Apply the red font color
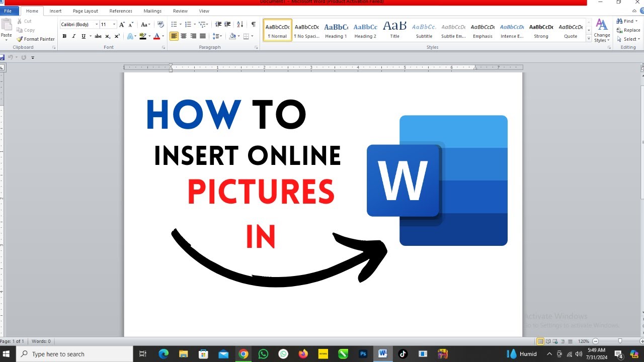This screenshot has width=644, height=362. pyautogui.click(x=156, y=36)
